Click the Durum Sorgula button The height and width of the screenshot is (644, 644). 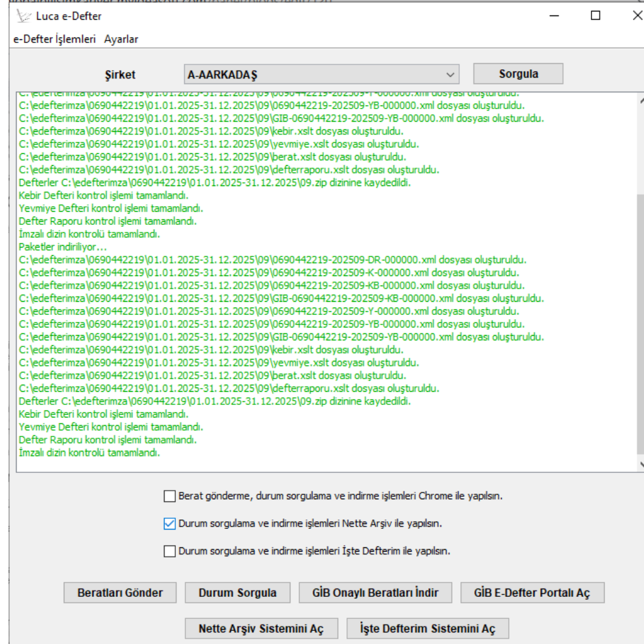[x=237, y=593]
